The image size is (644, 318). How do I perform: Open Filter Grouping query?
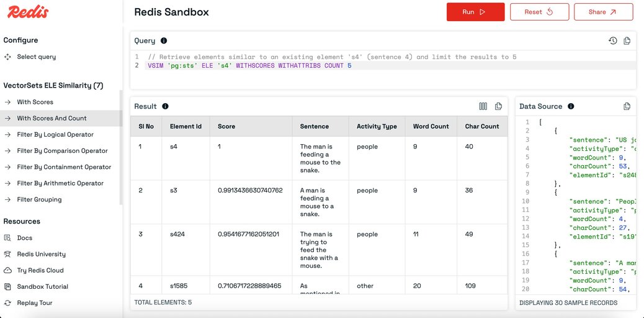(x=39, y=199)
